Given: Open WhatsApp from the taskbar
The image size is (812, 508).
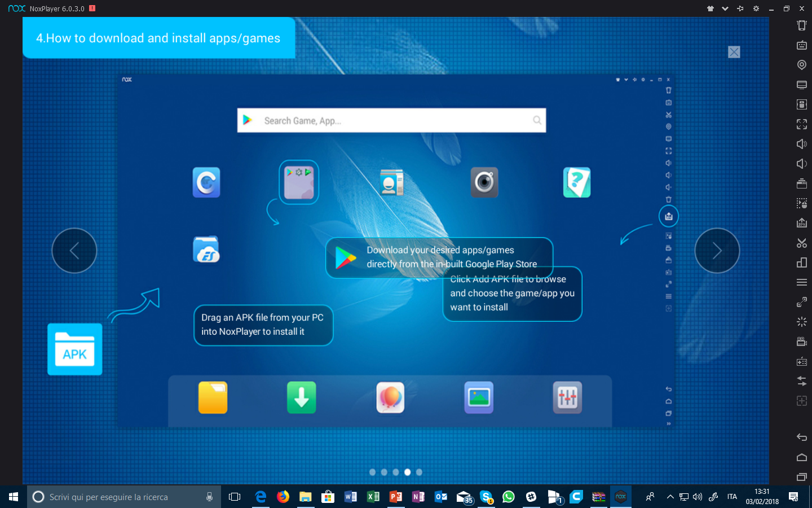Looking at the screenshot, I should pyautogui.click(x=509, y=497).
